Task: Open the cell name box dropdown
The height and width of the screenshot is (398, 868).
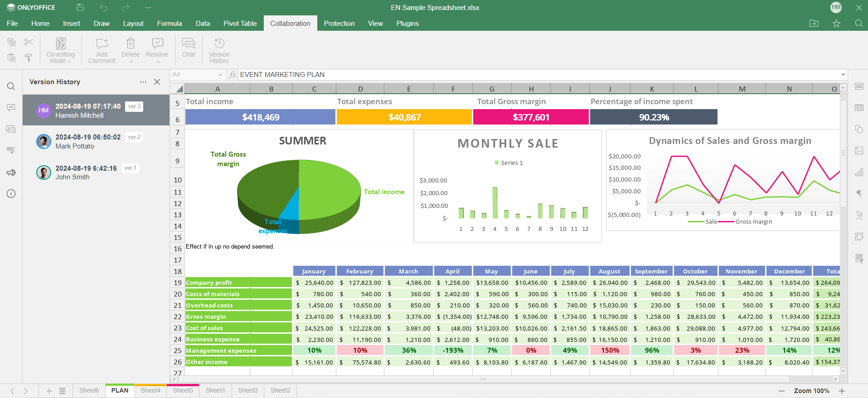Action: point(220,75)
